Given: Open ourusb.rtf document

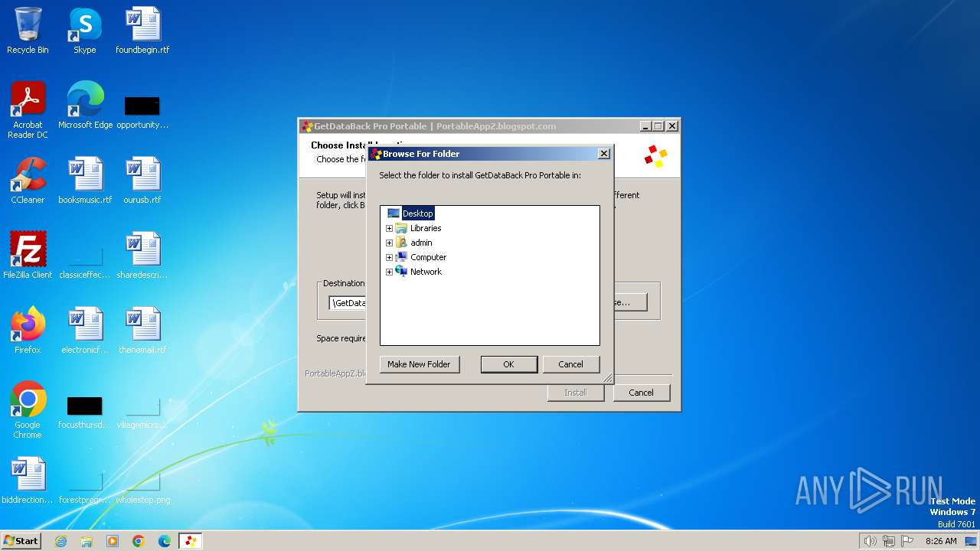Looking at the screenshot, I should (142, 181).
